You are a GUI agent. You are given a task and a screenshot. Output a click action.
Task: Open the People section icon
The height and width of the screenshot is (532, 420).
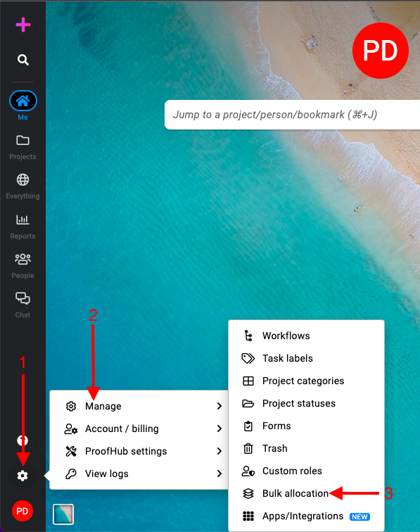click(x=23, y=259)
